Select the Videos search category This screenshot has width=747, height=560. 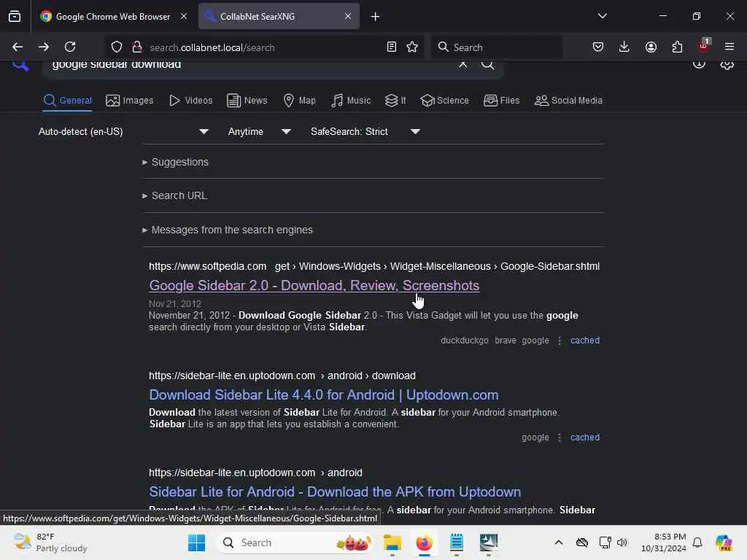click(190, 101)
